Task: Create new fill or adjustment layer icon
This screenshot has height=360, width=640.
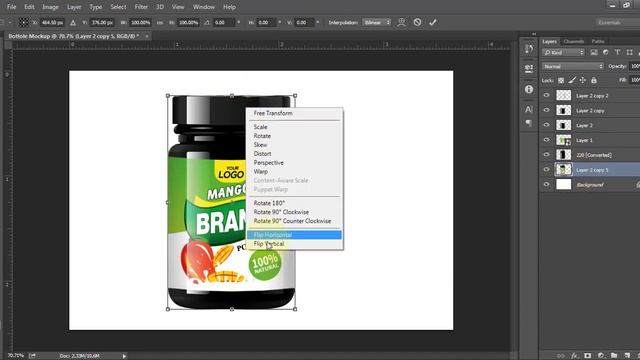Action: tap(601, 356)
